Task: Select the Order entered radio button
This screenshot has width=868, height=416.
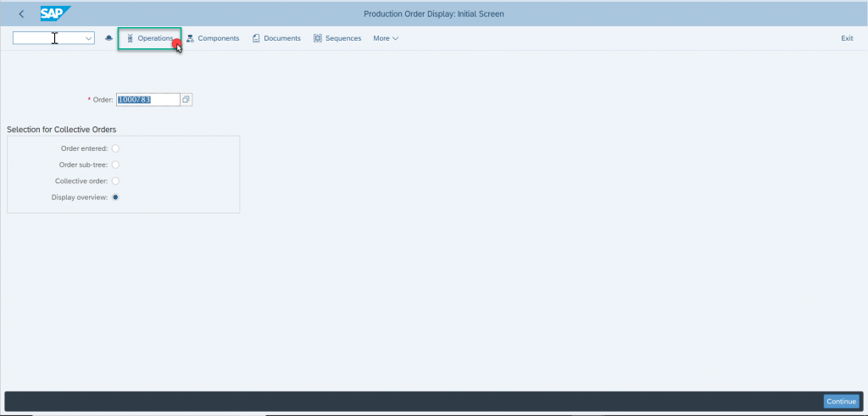Action: [x=115, y=148]
